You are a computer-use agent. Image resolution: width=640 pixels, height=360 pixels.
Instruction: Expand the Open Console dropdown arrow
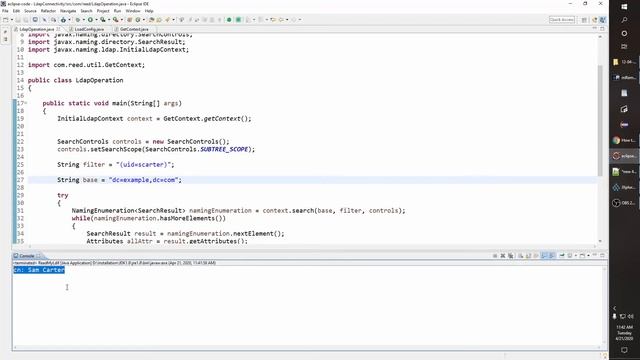pos(588,256)
